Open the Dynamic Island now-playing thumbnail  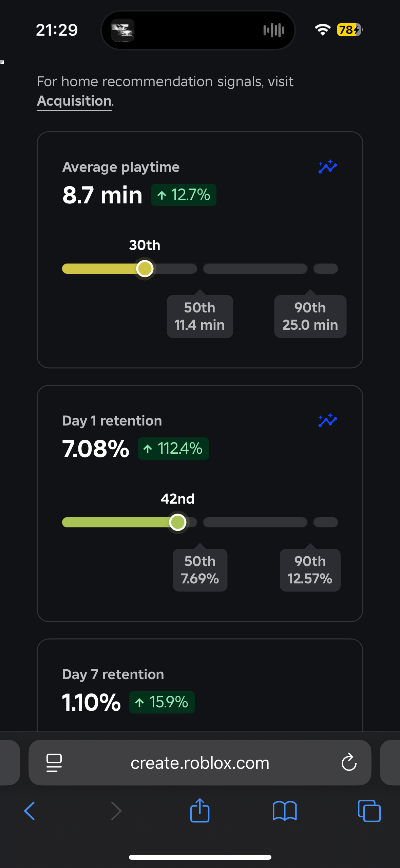(123, 30)
